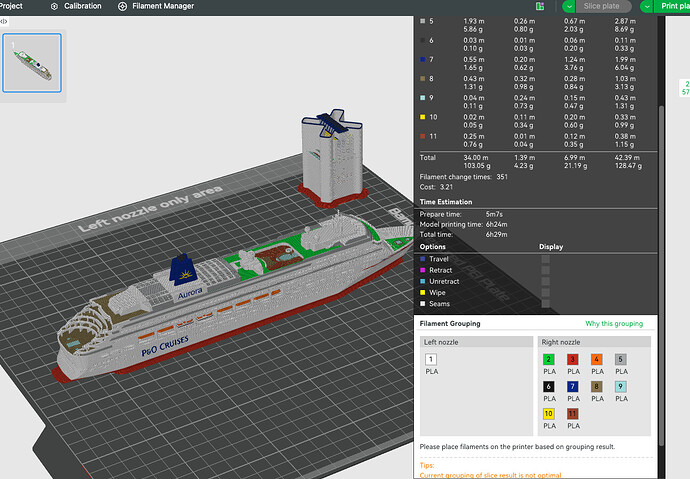Open the Print plate dropdown arrow
The image size is (690, 479).
click(647, 6)
